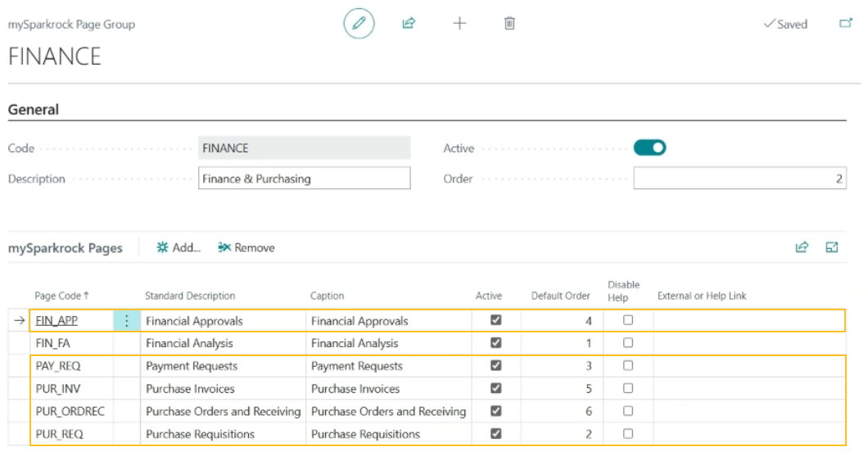This screenshot has width=868, height=456.
Task: Uncheck Active checkbox for Financial Analysis row
Action: coord(495,343)
